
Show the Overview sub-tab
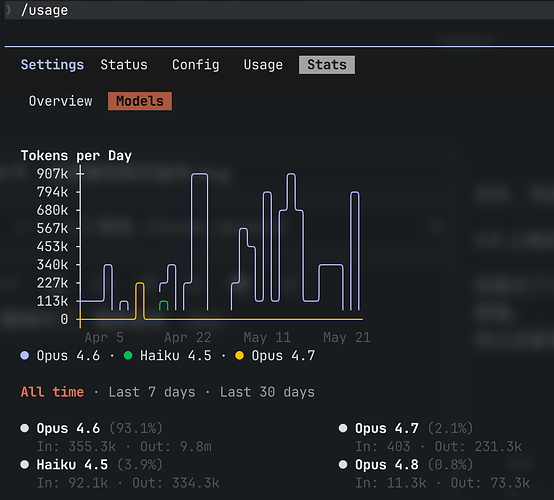click(x=60, y=101)
